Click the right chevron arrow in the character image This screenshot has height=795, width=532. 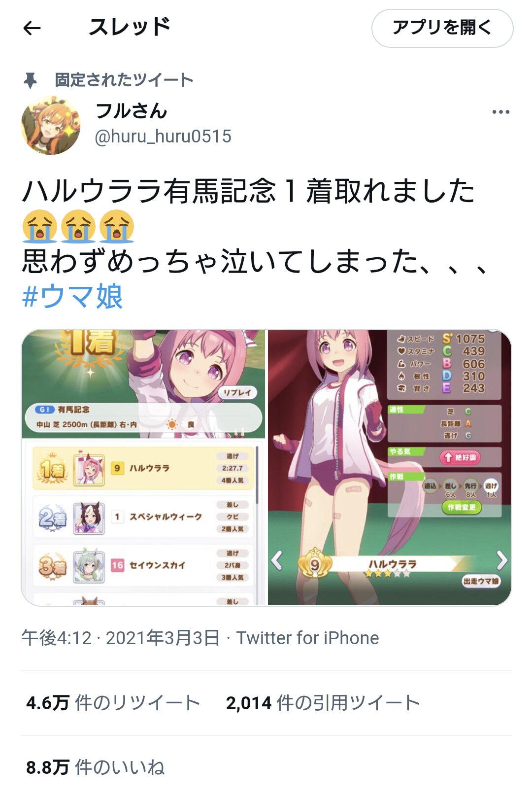click(x=501, y=560)
